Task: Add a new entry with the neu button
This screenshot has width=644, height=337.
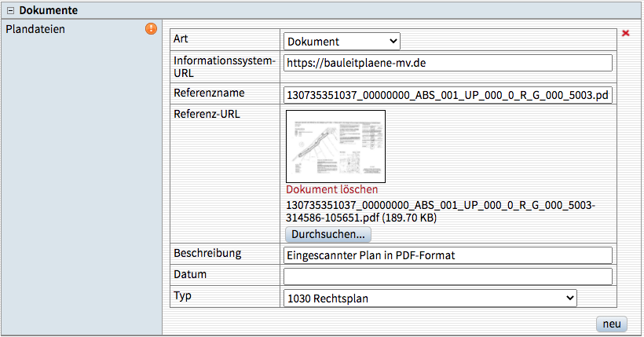Action: [612, 324]
